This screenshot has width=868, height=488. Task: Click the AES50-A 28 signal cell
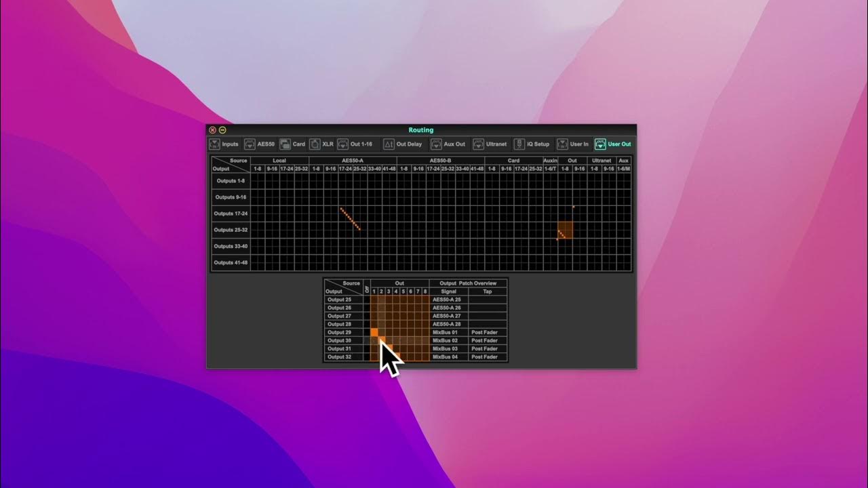coord(449,324)
